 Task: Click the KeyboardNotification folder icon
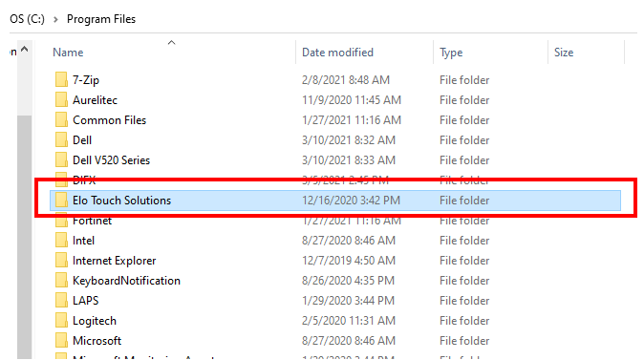61,281
